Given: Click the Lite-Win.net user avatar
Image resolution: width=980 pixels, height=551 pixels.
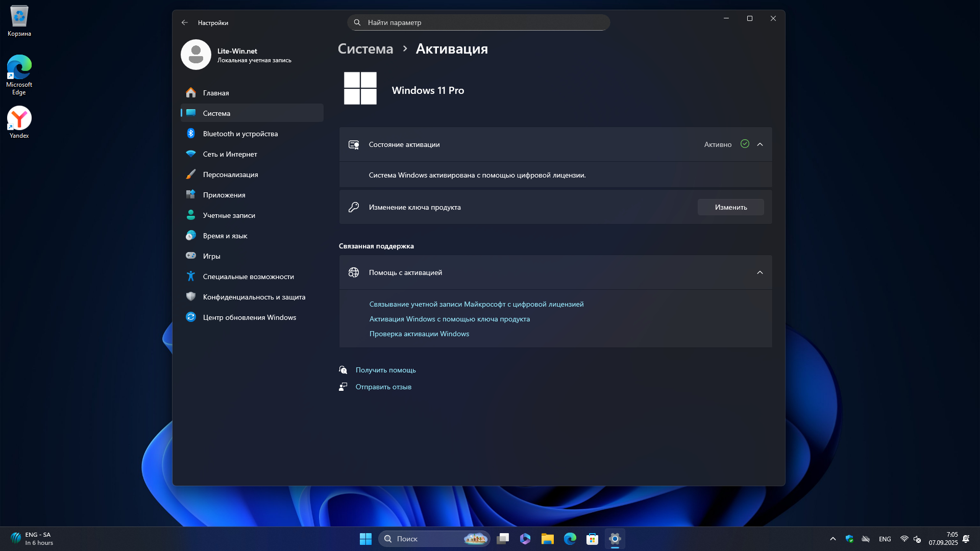Looking at the screenshot, I should (x=196, y=55).
